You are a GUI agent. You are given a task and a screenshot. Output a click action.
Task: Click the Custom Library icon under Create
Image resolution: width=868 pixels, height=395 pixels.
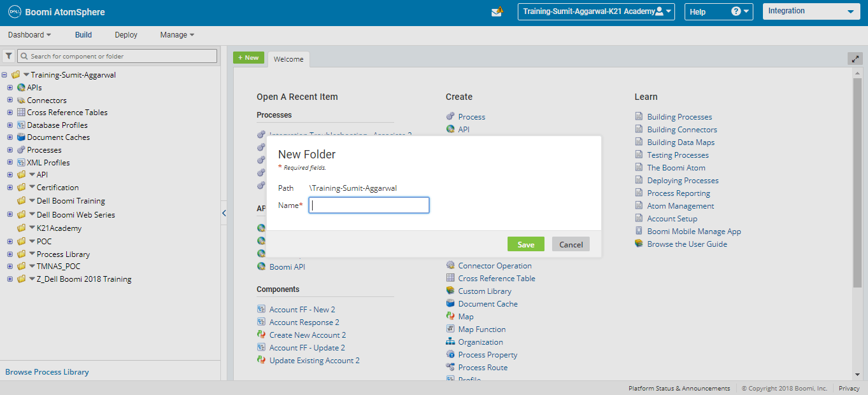point(451,291)
